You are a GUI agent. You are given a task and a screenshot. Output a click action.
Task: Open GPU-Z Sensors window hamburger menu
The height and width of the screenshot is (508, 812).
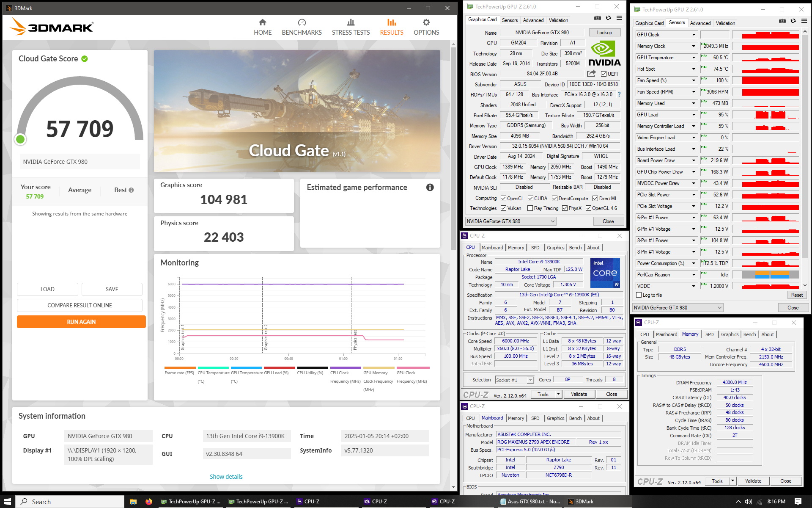[x=804, y=21]
